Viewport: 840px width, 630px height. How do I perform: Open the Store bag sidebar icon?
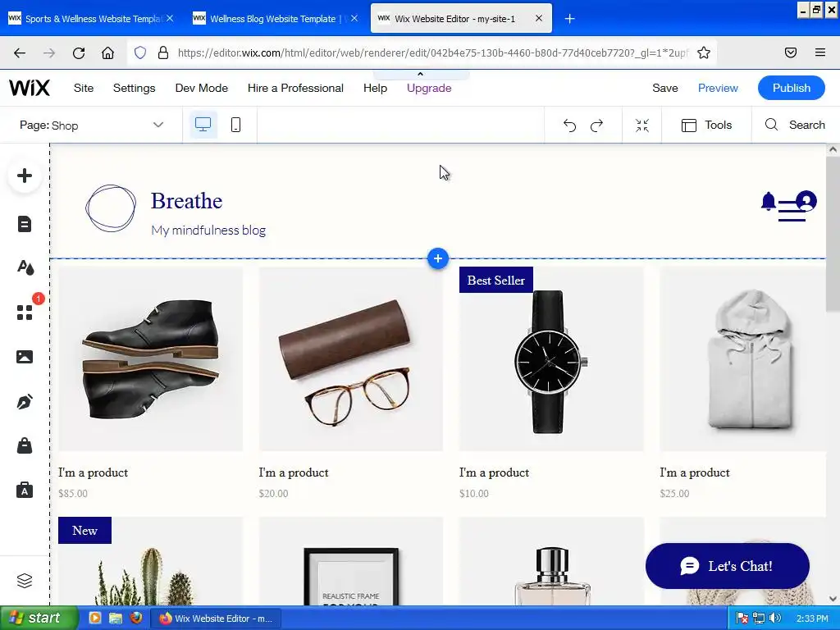[25, 445]
